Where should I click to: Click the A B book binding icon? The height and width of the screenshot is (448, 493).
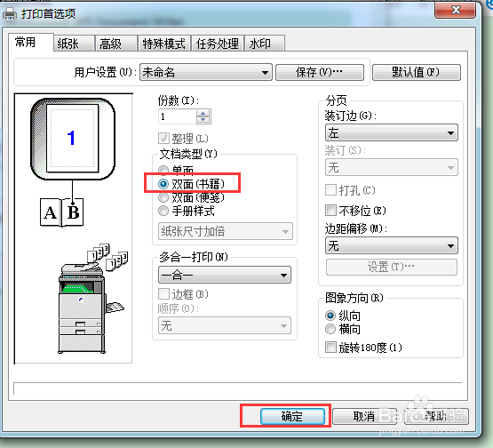pos(62,212)
